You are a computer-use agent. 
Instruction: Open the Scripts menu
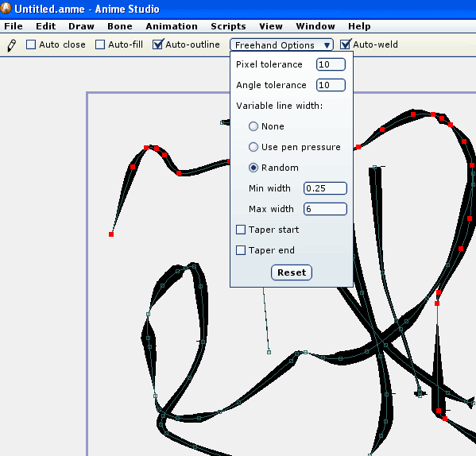(x=228, y=26)
